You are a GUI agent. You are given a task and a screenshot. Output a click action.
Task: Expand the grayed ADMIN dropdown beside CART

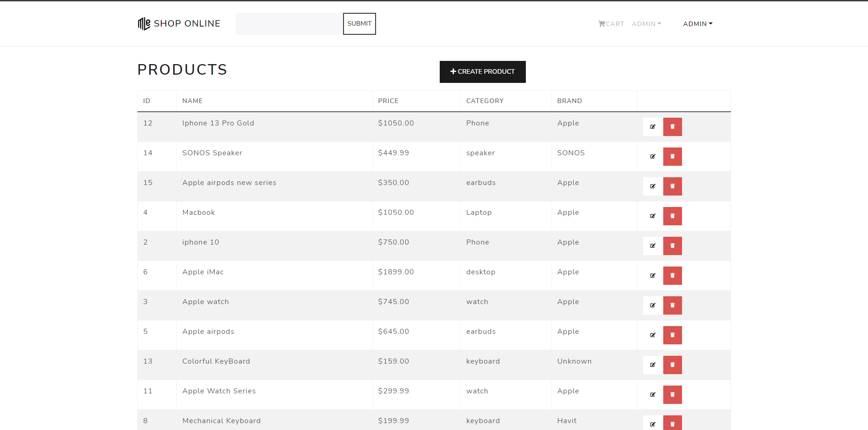pyautogui.click(x=646, y=23)
